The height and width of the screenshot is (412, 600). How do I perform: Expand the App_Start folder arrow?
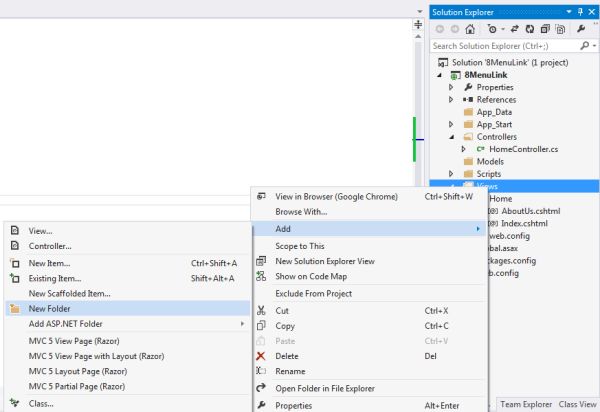451,125
